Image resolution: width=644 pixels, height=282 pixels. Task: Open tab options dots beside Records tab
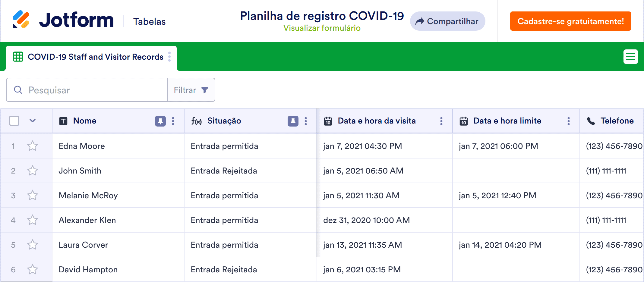point(169,57)
